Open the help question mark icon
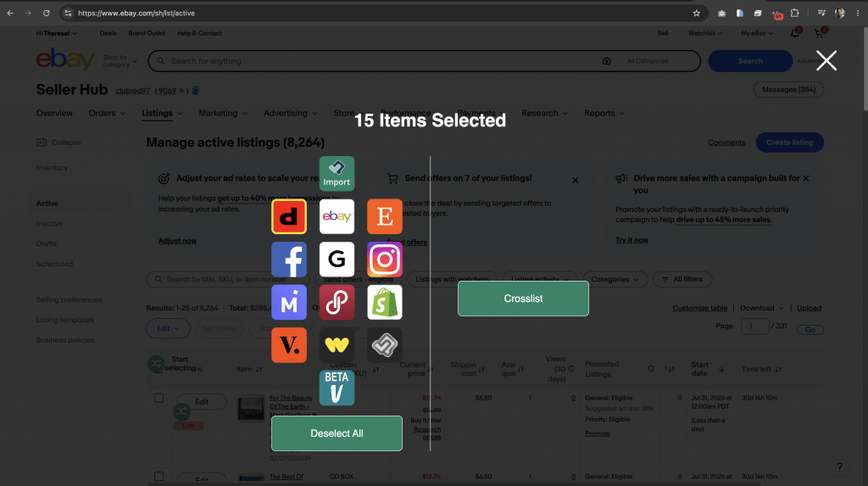Screen dimensions: 868x486 point(839,466)
